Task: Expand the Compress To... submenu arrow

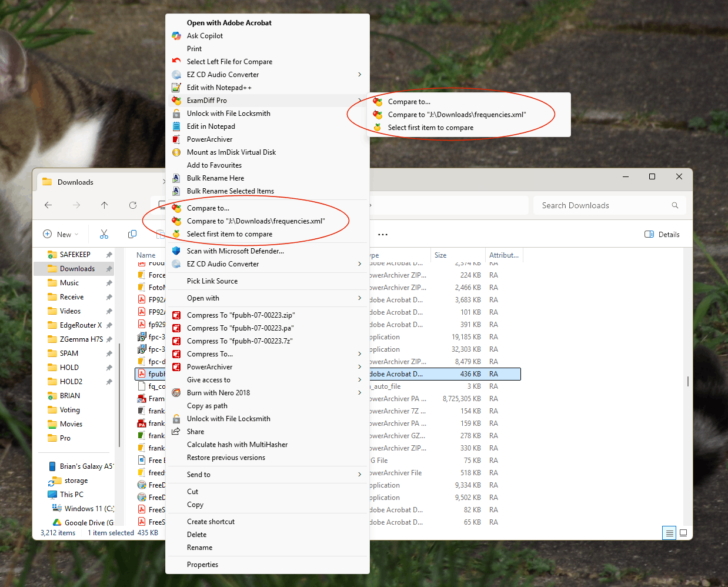Action: click(x=359, y=354)
